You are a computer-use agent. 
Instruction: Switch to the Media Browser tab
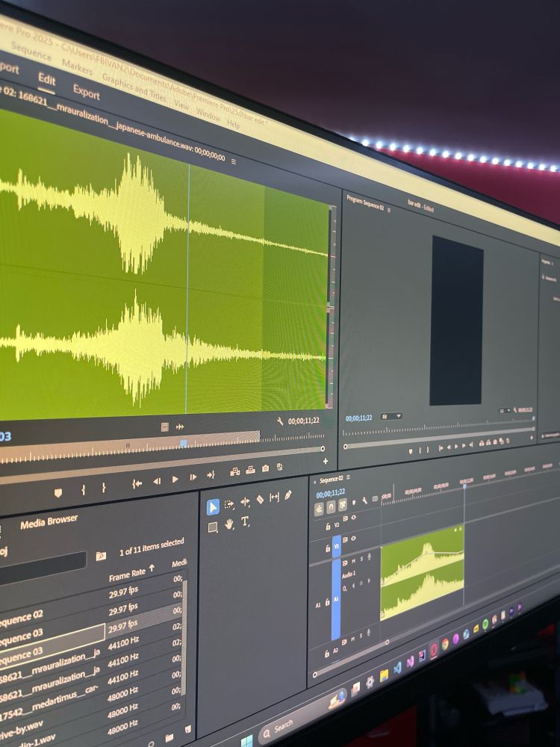tap(49, 522)
